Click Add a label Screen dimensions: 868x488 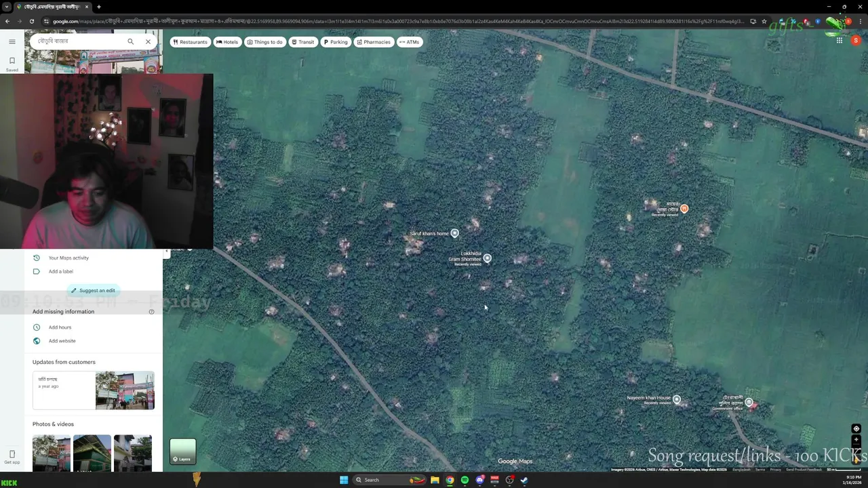click(x=60, y=272)
